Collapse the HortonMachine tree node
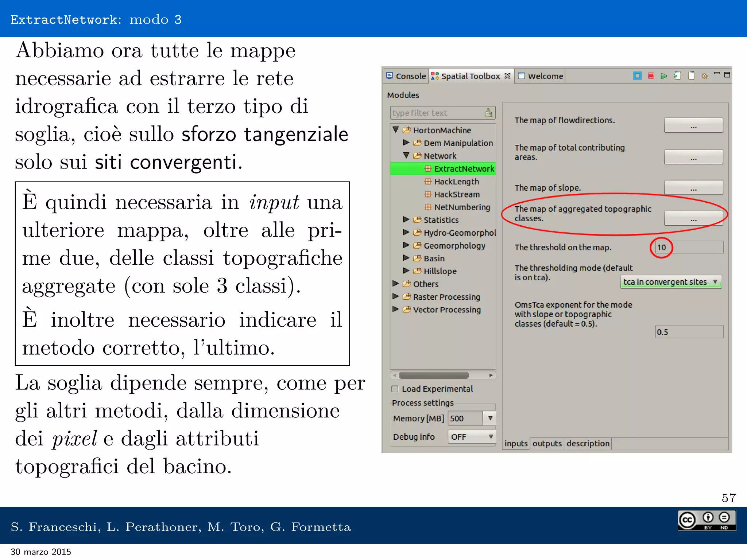 point(396,129)
